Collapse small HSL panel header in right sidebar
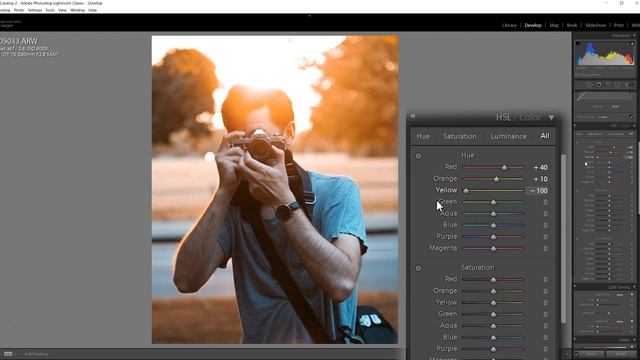Screen dimensions: 640x360 click(x=634, y=125)
